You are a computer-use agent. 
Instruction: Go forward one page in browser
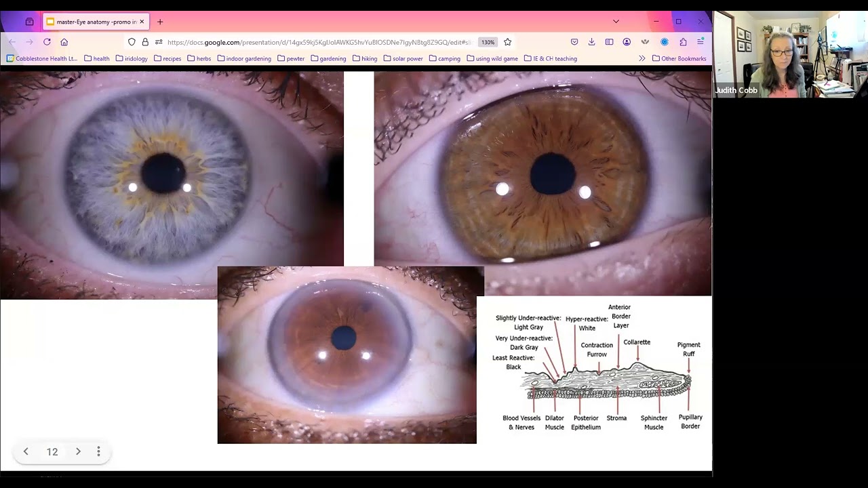pyautogui.click(x=29, y=42)
